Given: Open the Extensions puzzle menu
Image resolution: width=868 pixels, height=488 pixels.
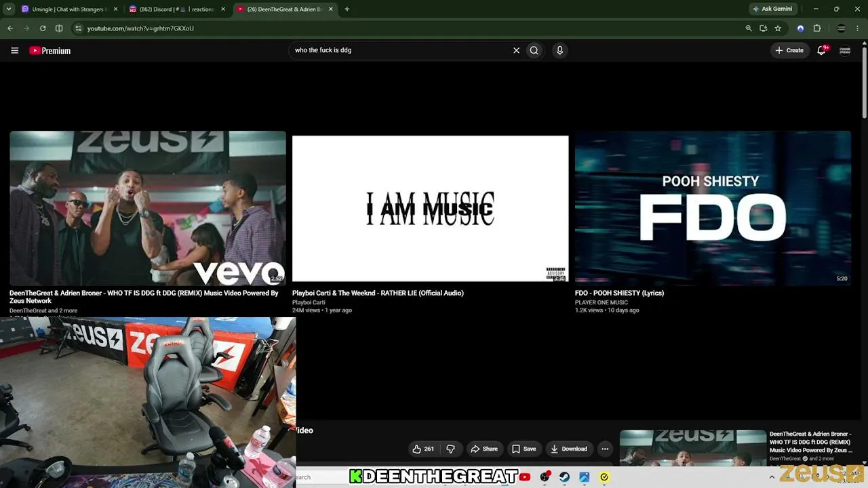Looking at the screenshot, I should 816,28.
